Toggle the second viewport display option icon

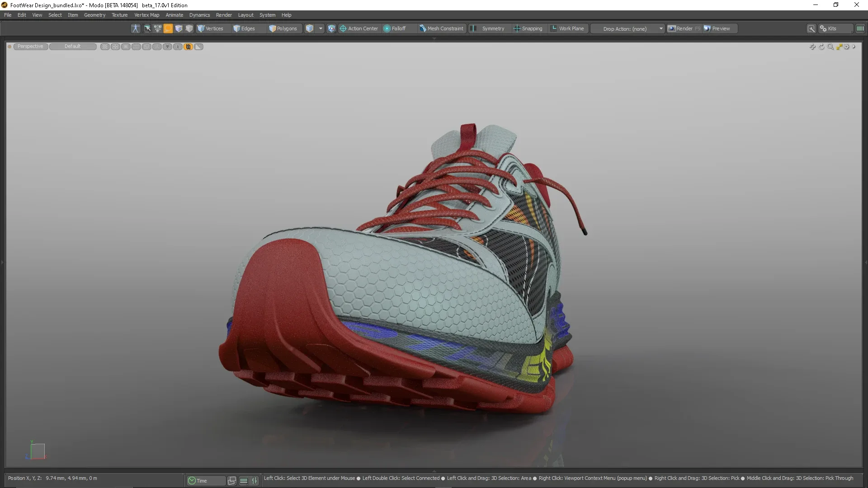115,47
